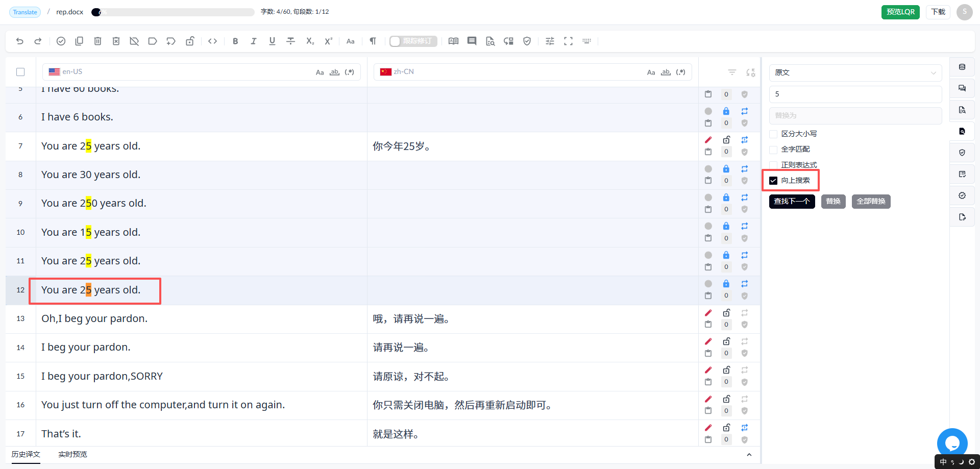Screen dimensions: 980x469
Task: Open the chat support bubble
Action: coord(952,443)
